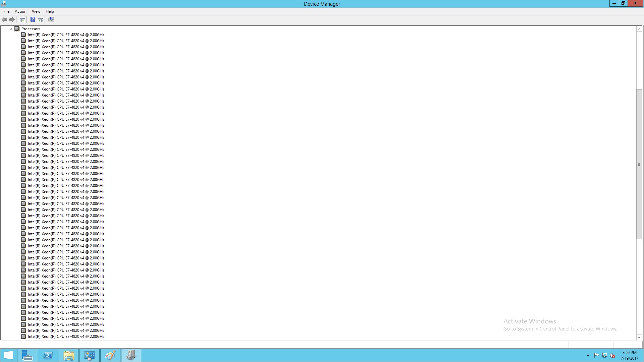Open Action Center flag icon in the tray
The width and height of the screenshot is (644, 362).
point(596,356)
